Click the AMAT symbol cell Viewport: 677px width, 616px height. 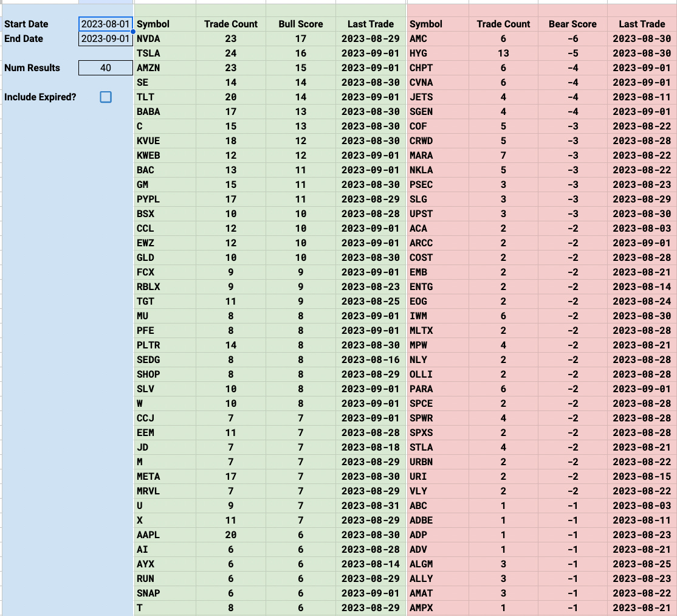[x=438, y=593]
